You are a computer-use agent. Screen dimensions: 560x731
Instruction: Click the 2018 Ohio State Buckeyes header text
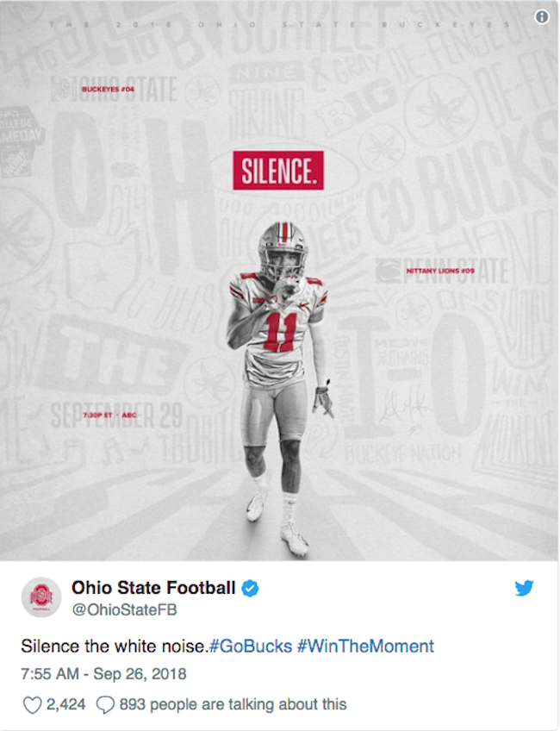click(x=279, y=24)
